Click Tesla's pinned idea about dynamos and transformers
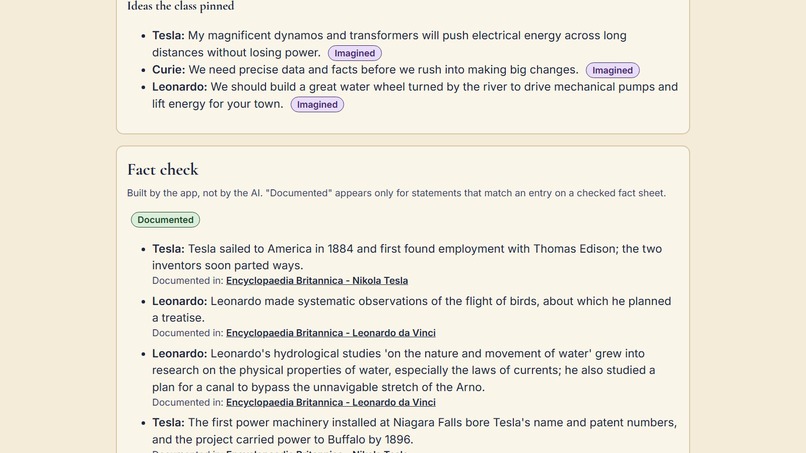Screen dimensions: 806x453 point(389,44)
